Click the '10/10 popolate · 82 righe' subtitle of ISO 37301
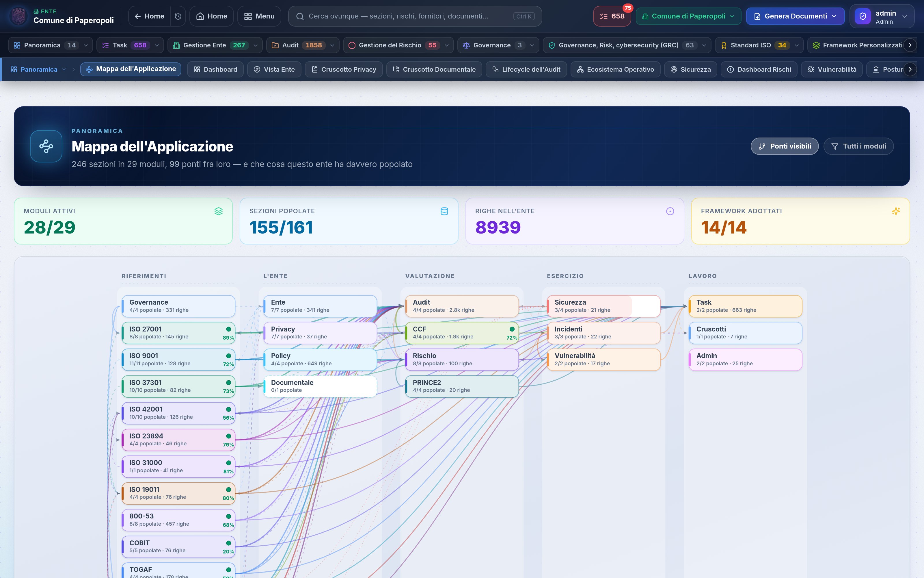The height and width of the screenshot is (578, 924). [x=160, y=390]
